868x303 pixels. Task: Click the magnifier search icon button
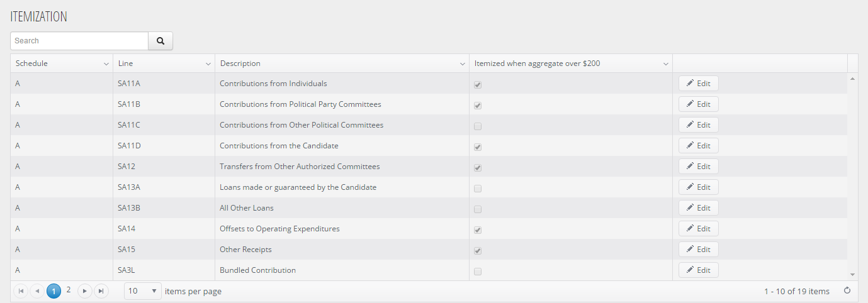161,41
